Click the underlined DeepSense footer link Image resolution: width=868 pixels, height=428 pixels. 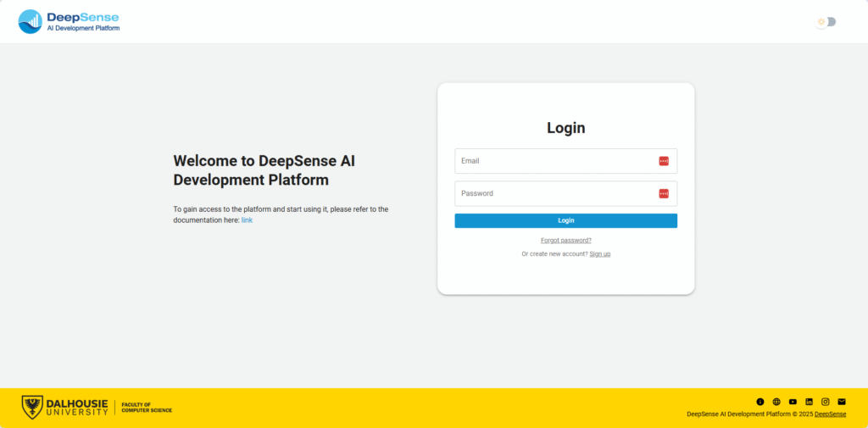tap(830, 414)
